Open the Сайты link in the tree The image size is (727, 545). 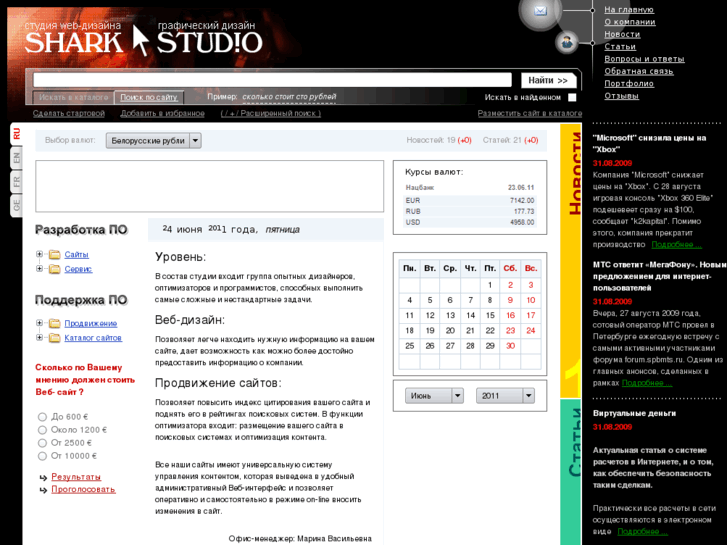tap(77, 255)
